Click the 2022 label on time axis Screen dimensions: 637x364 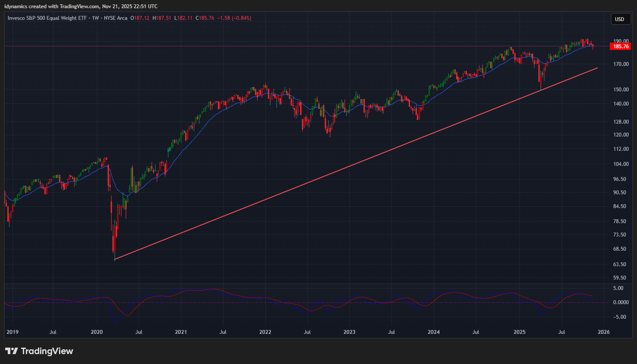pyautogui.click(x=265, y=332)
